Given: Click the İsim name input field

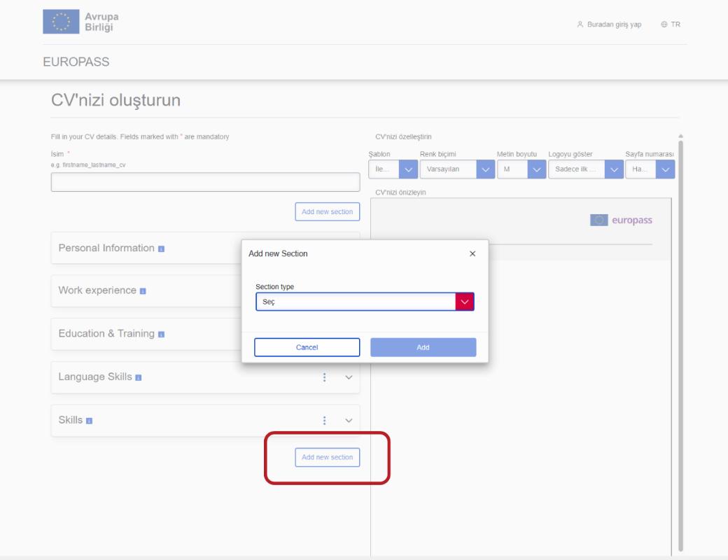Looking at the screenshot, I should (205, 182).
